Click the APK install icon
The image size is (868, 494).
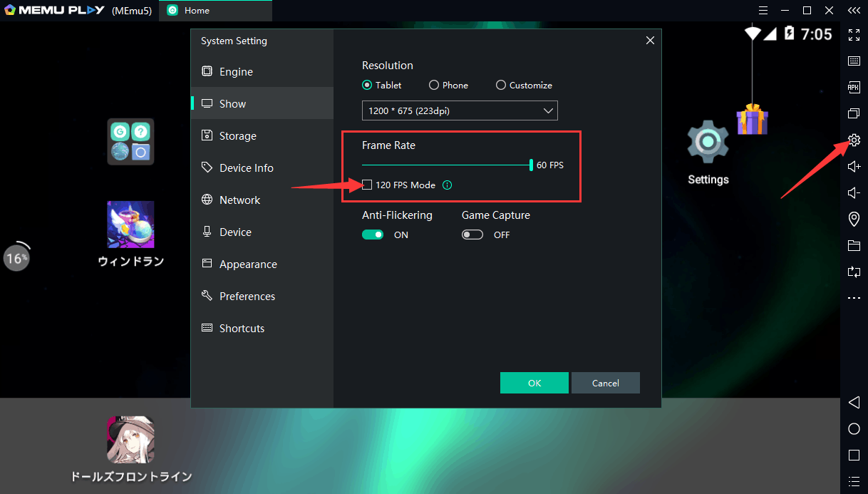[854, 87]
